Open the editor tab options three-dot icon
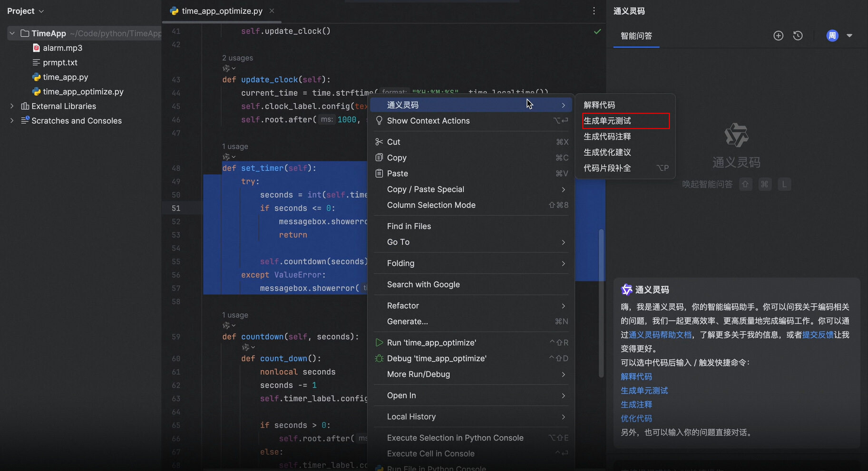Image resolution: width=868 pixels, height=471 pixels. pyautogui.click(x=594, y=11)
